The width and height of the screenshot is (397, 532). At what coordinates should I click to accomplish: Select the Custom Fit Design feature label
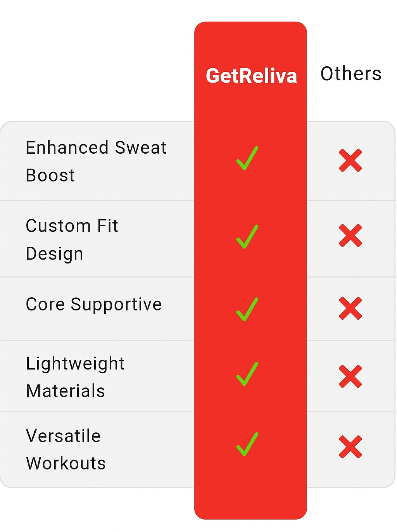(72, 239)
